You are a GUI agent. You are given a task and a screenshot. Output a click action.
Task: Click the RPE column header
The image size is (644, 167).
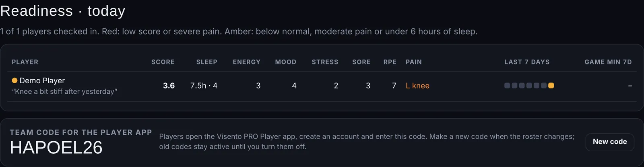coord(390,62)
